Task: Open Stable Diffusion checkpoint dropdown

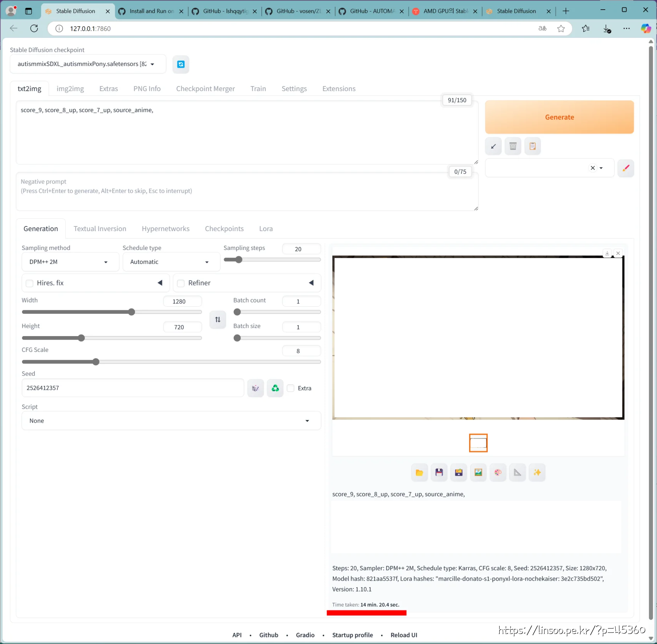Action: (88, 64)
